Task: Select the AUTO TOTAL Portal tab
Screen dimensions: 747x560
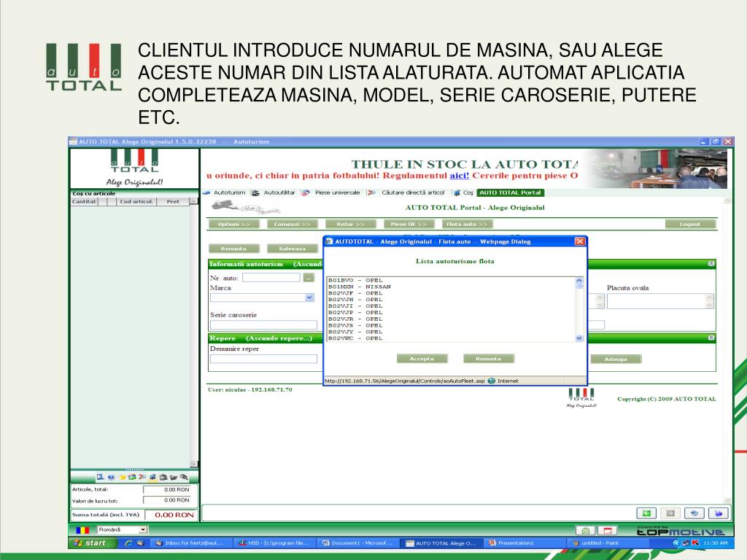Action: pos(510,192)
